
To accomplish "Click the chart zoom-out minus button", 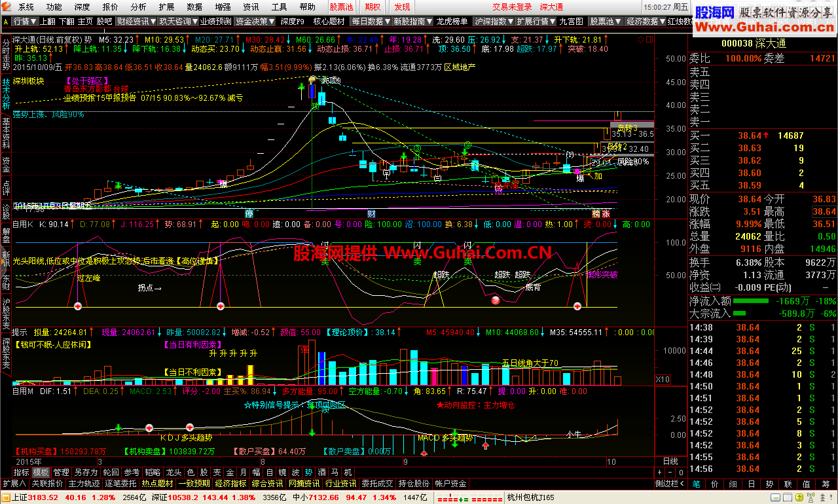I will point(669,472).
